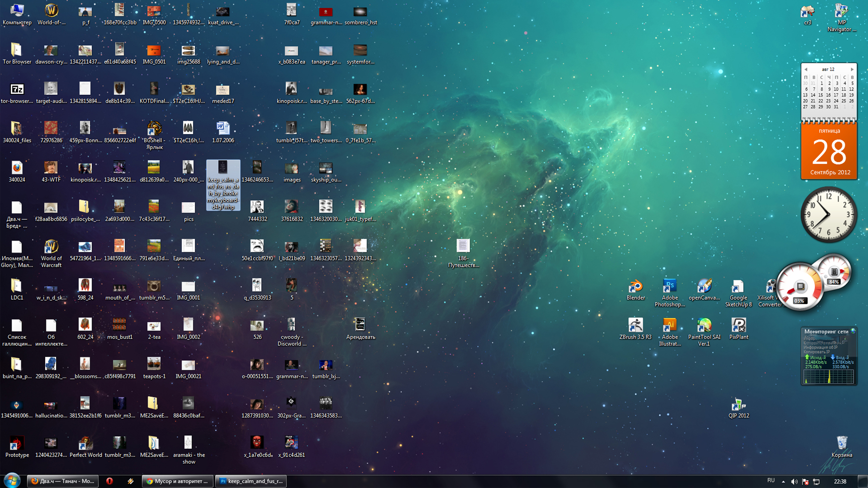Select the PaintTool SAI desktop icon
Viewport: 868px width, 488px height.
(x=703, y=326)
